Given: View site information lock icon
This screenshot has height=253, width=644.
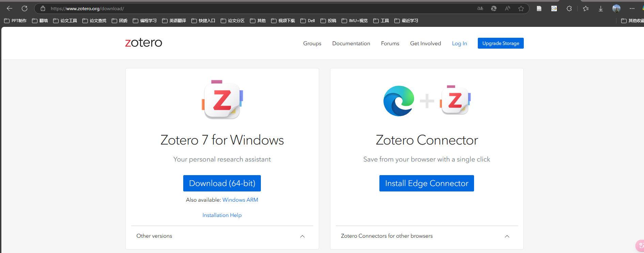Looking at the screenshot, I should [43, 9].
